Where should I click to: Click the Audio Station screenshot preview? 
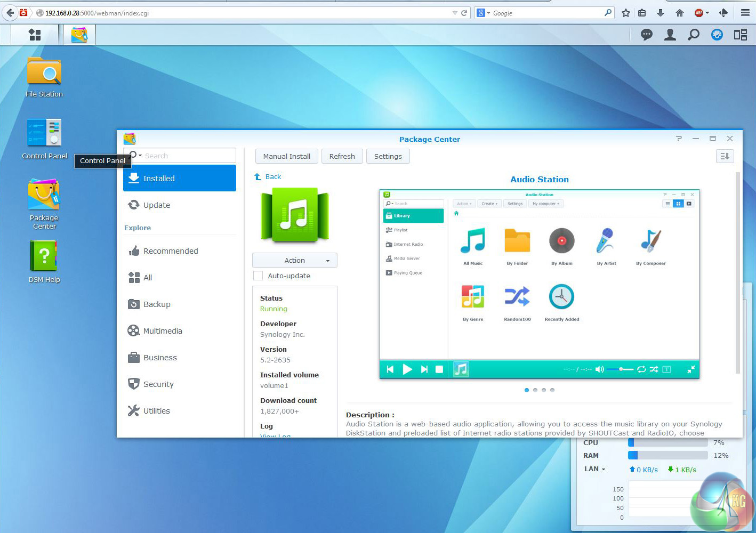539,284
